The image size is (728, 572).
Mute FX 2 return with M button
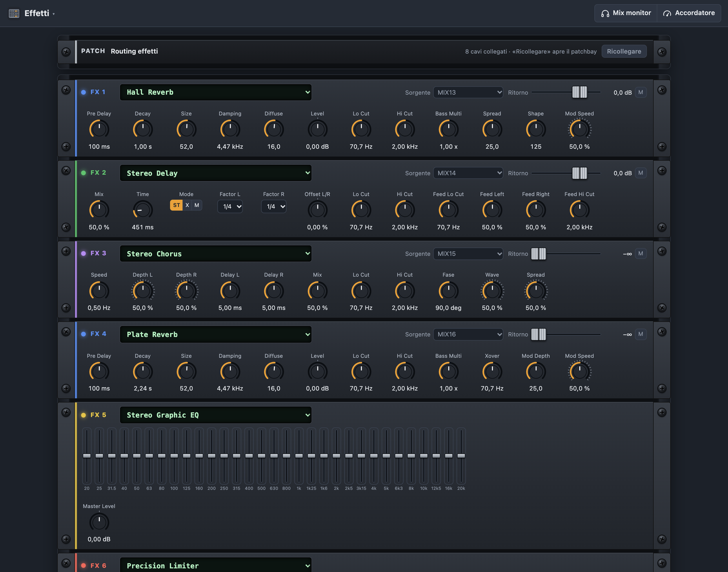tap(641, 173)
